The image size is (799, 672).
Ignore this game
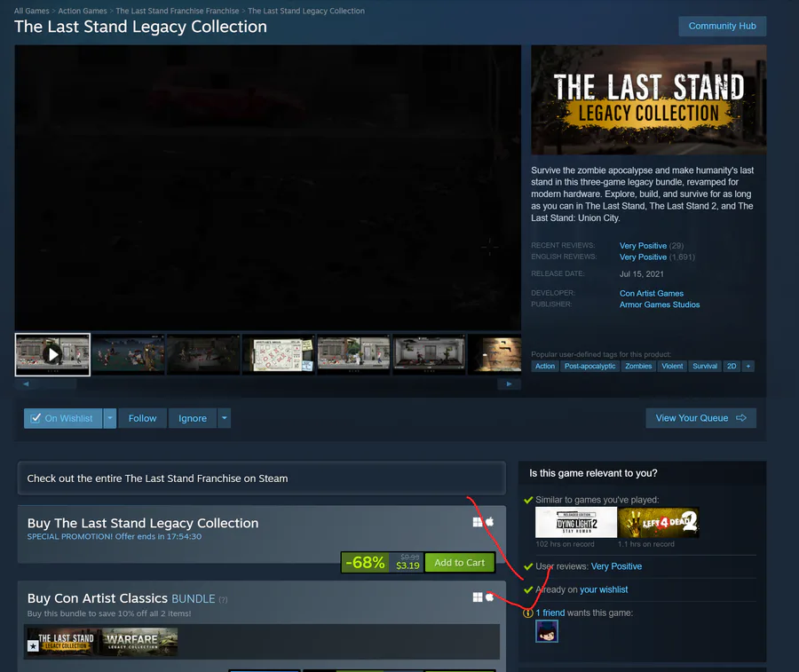click(193, 418)
